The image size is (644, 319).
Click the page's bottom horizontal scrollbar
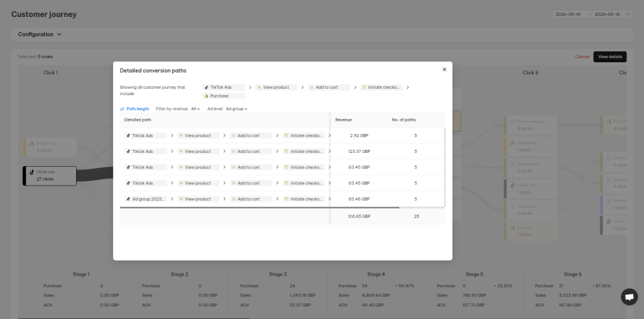point(133,318)
